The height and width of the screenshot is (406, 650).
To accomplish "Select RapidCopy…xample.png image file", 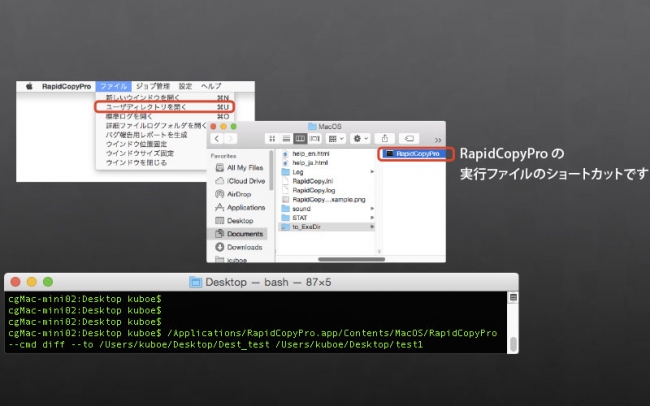I will (x=327, y=199).
